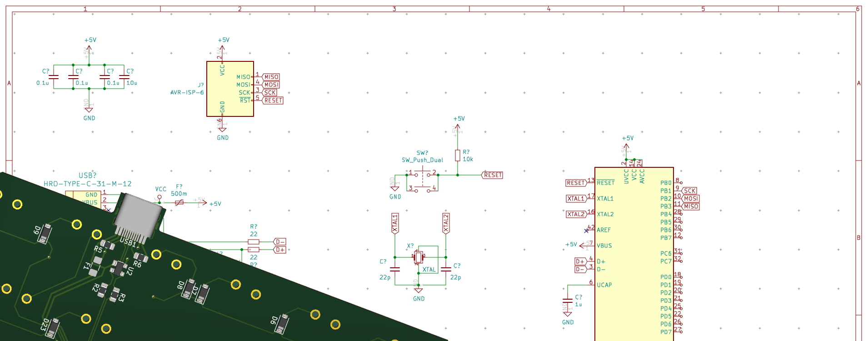Screen dimensions: 868x341
Task: Select the no-connect X on AREF pin
Action: tap(586, 231)
